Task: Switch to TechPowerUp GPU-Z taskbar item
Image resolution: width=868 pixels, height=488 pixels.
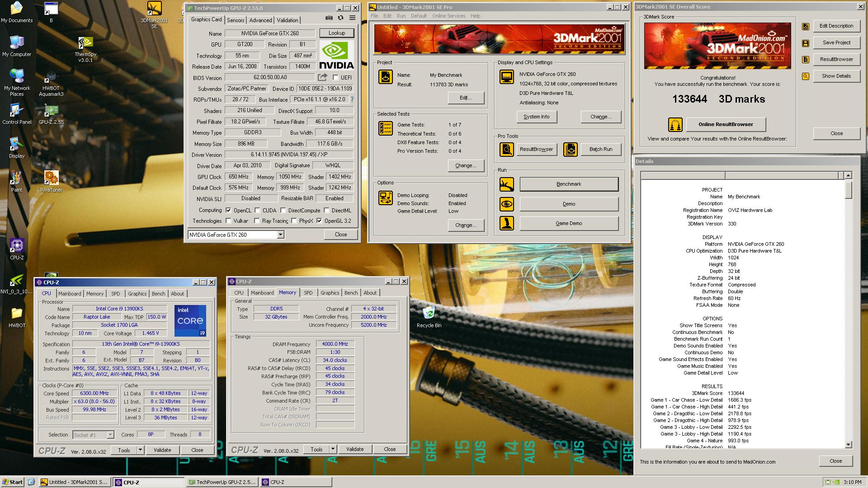Action: click(x=222, y=482)
